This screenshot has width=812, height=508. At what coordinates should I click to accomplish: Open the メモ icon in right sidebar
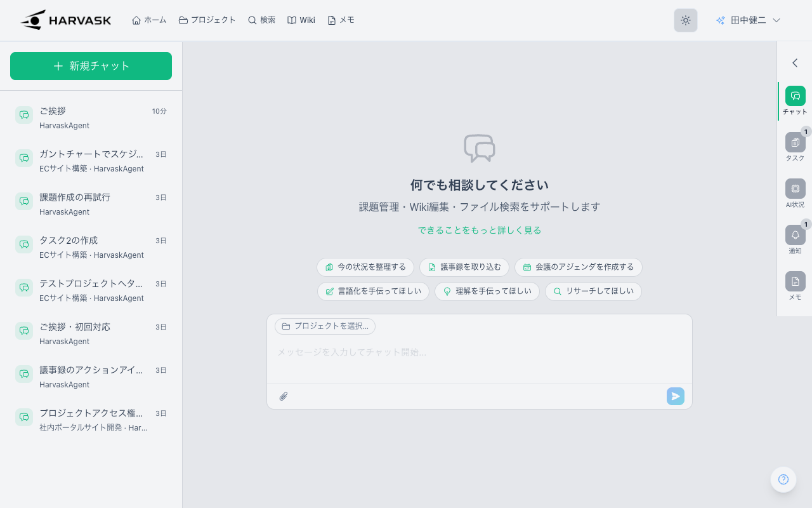pos(795,282)
